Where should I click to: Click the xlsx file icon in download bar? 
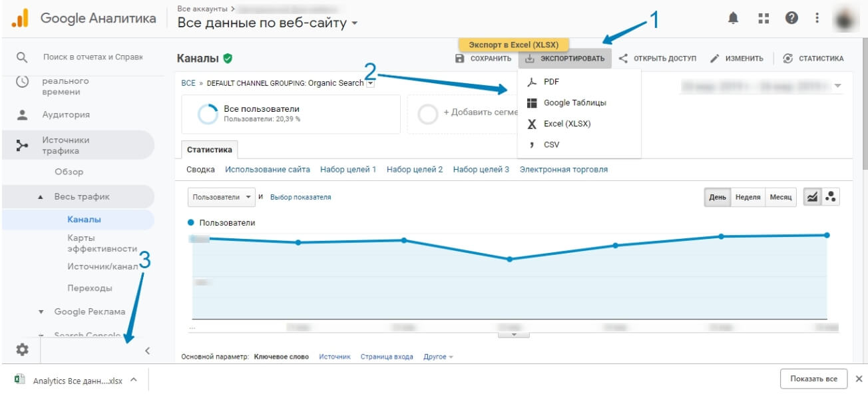pos(20,379)
